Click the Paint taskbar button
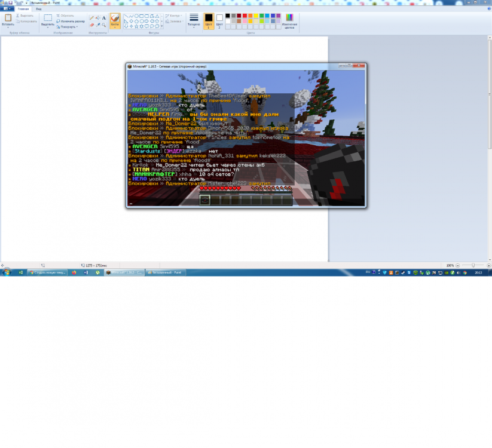The image size is (492, 448). [x=166, y=272]
